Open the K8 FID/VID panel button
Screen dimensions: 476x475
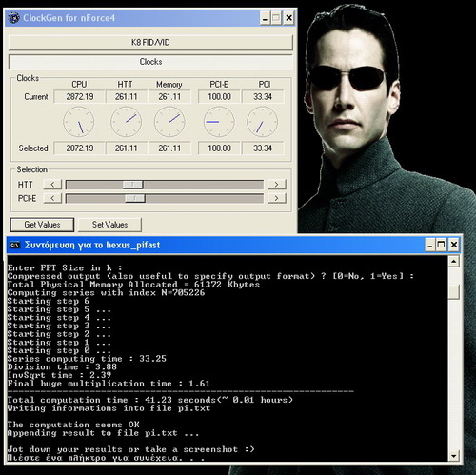[150, 43]
